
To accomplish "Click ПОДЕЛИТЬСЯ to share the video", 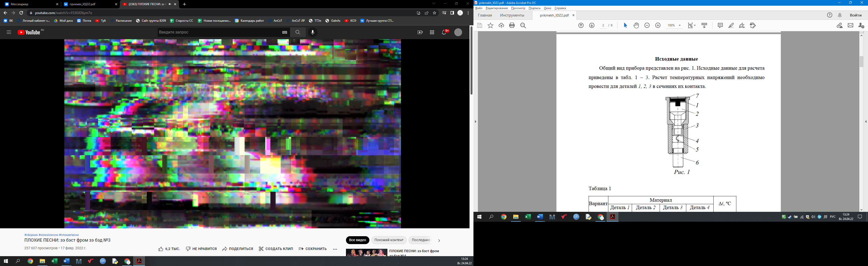I will [237, 249].
